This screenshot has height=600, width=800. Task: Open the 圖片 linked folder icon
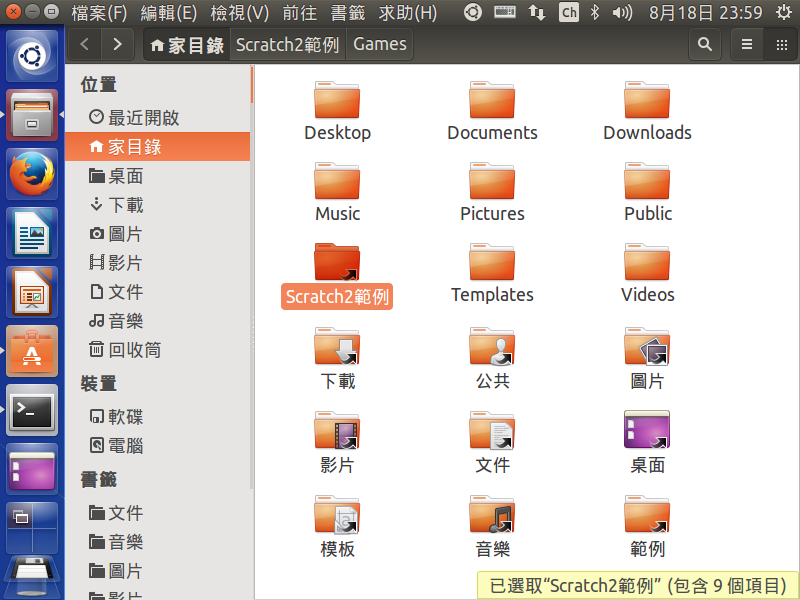tap(647, 346)
